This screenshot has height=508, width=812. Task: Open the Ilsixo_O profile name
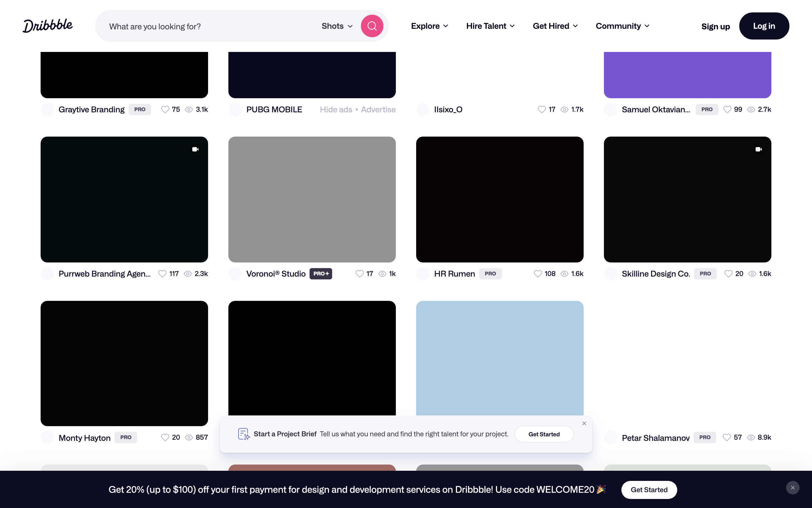448,110
